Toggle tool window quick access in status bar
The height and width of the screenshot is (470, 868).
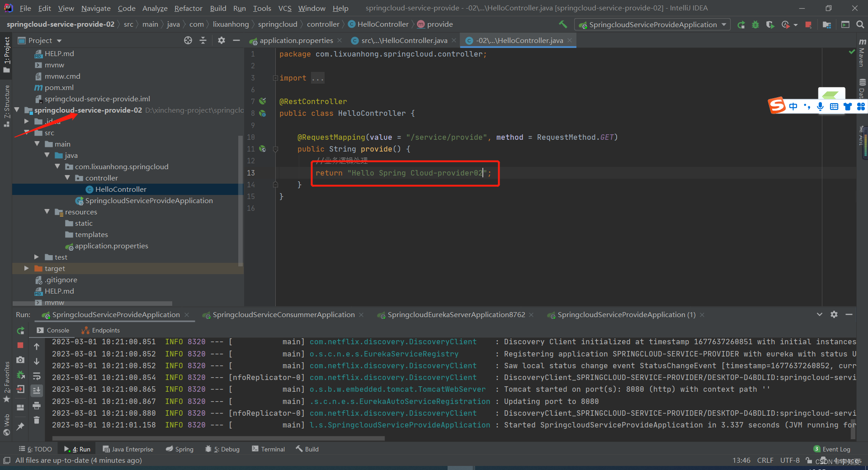[x=6, y=461]
